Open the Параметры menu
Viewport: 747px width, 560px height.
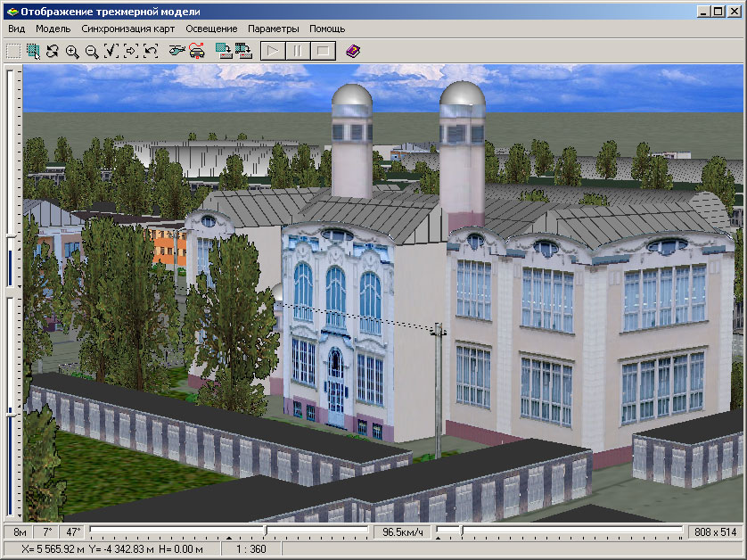coord(274,29)
